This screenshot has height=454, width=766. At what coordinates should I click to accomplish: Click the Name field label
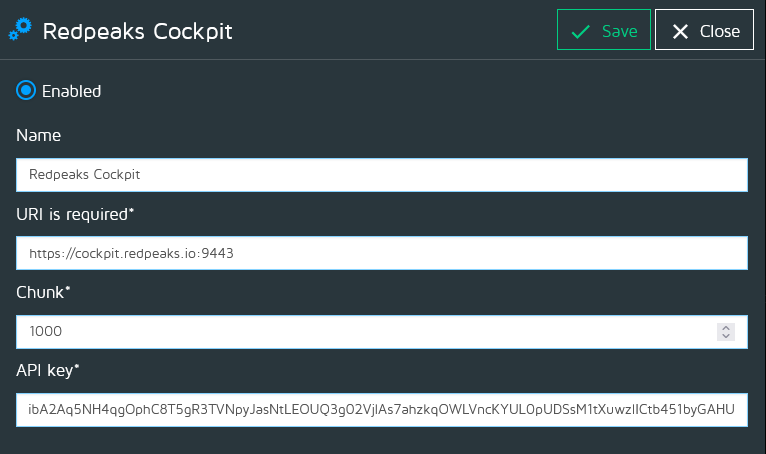pyautogui.click(x=39, y=135)
